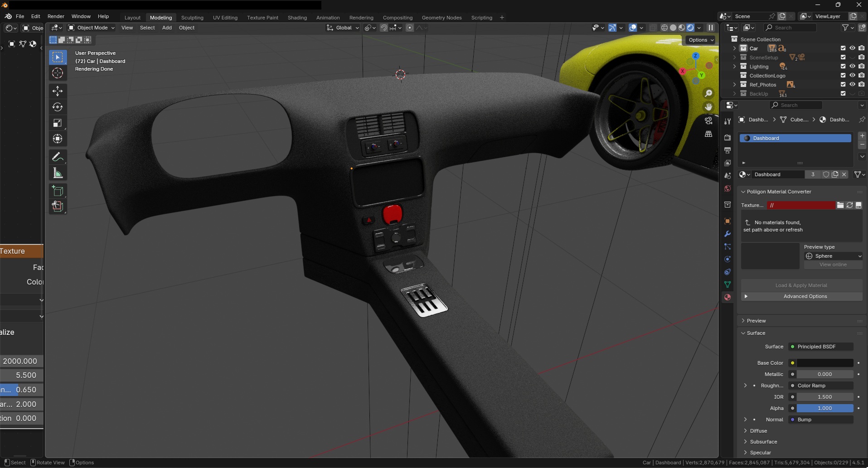Open the Render menu
Image resolution: width=868 pixels, height=468 pixels.
(x=56, y=16)
